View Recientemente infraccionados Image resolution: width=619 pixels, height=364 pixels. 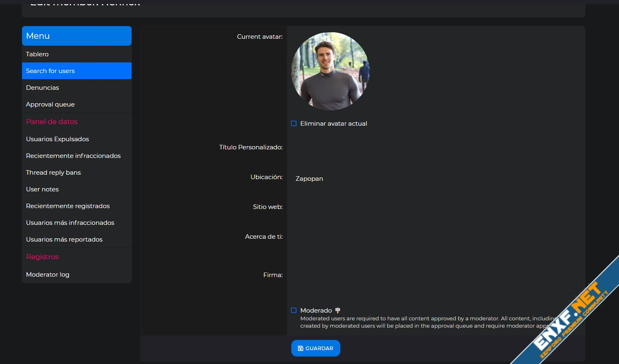click(x=77, y=155)
